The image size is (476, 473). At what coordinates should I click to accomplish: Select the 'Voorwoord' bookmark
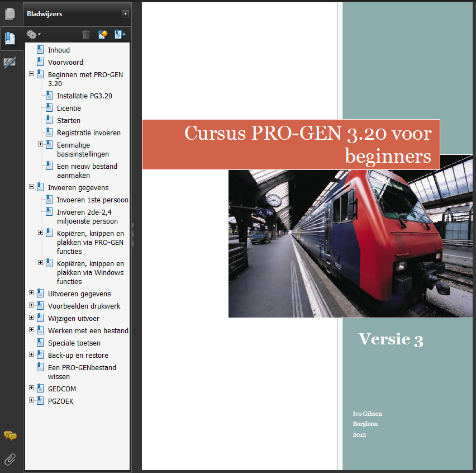pyautogui.click(x=65, y=63)
